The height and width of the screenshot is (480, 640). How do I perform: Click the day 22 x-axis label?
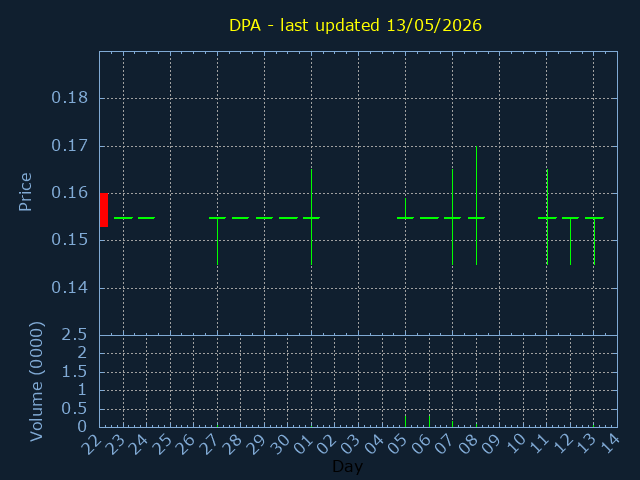[x=91, y=444]
